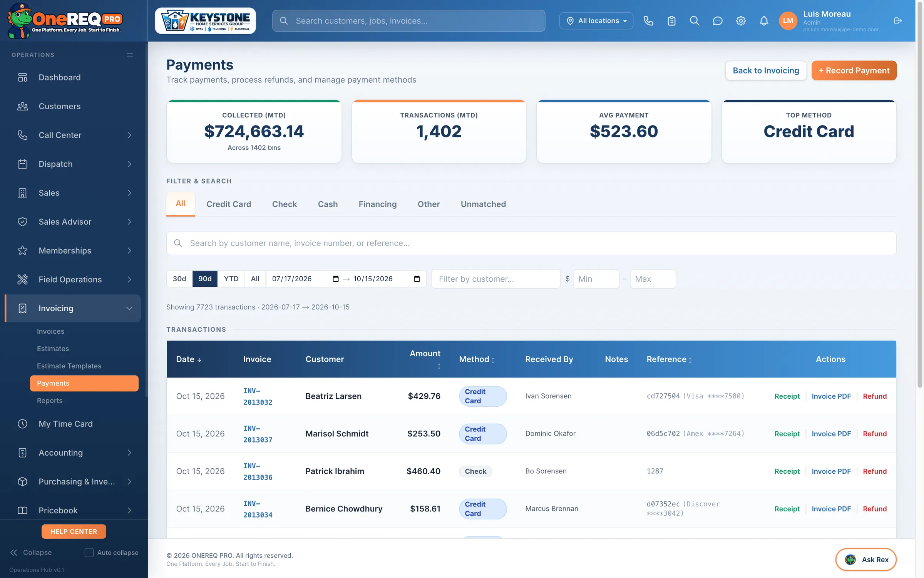
Task: Open the Ask Rex assistant
Action: pyautogui.click(x=866, y=560)
